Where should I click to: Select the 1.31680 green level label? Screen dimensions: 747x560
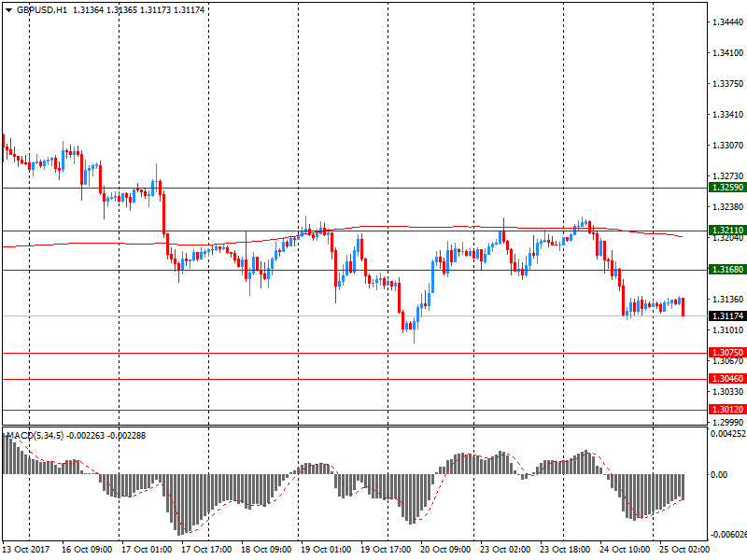[x=727, y=270]
